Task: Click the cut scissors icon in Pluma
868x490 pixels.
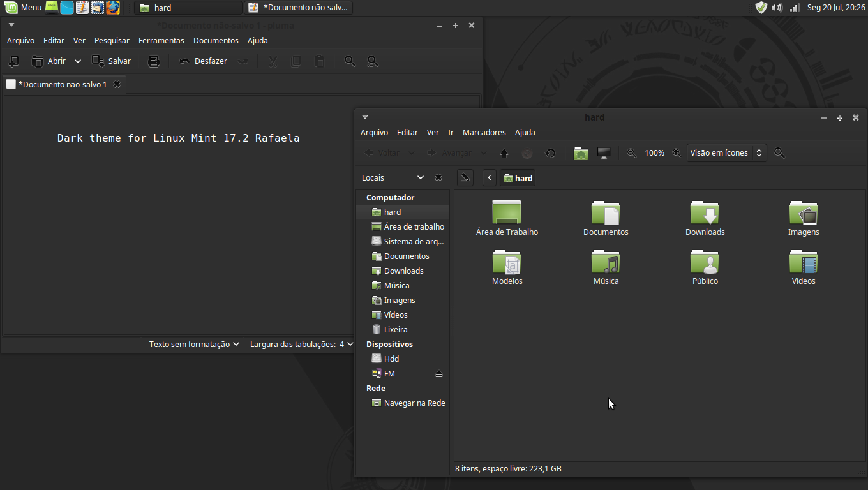Action: click(x=273, y=61)
